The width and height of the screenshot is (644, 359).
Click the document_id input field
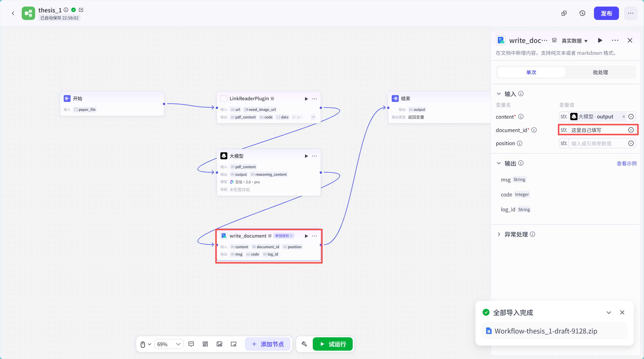[x=598, y=130]
